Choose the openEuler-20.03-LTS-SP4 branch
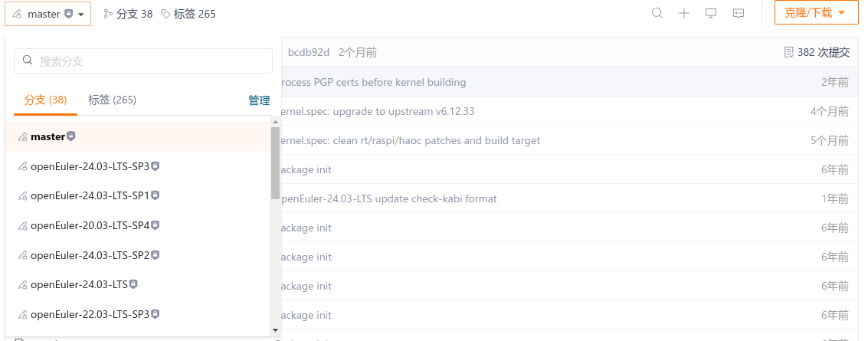 click(90, 225)
